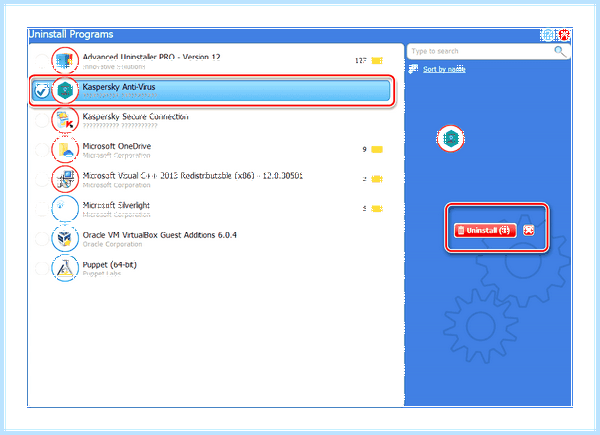600x435 pixels.
Task: Click the Puppet (64-bit) flask icon
Action: tap(65, 268)
